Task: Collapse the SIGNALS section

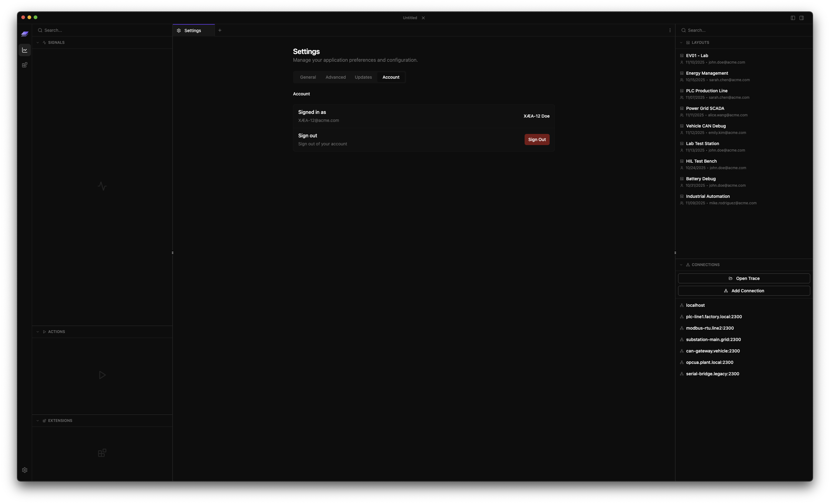Action: pyautogui.click(x=38, y=42)
